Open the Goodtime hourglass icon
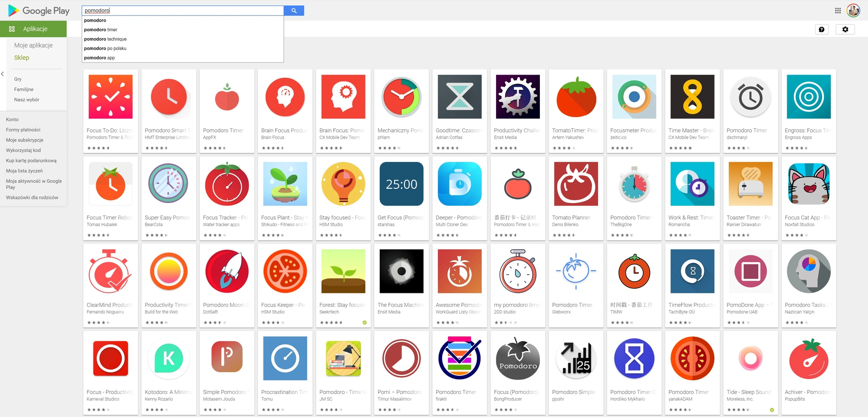The width and height of the screenshot is (868, 417). point(460,97)
